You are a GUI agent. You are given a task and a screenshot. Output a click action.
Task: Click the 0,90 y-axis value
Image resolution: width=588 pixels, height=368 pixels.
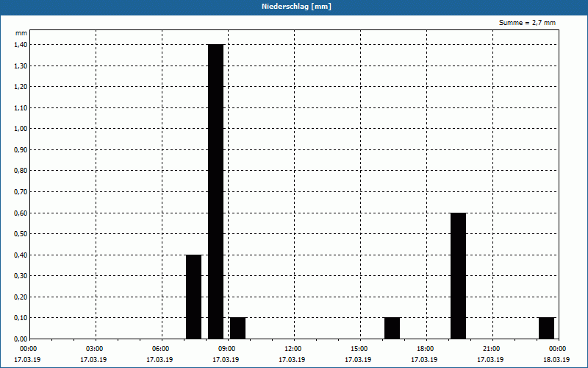pyautogui.click(x=21, y=150)
